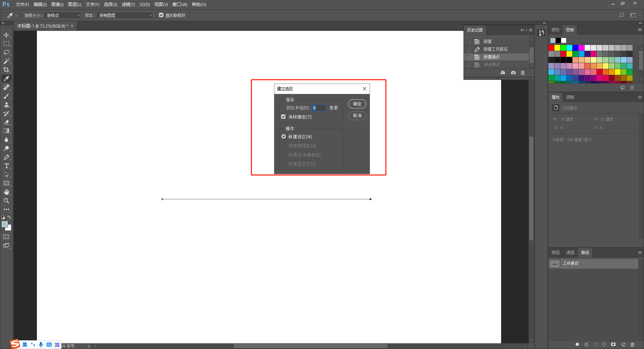Select the Horizontal Type tool
The height and width of the screenshot is (349, 644).
coord(6,166)
